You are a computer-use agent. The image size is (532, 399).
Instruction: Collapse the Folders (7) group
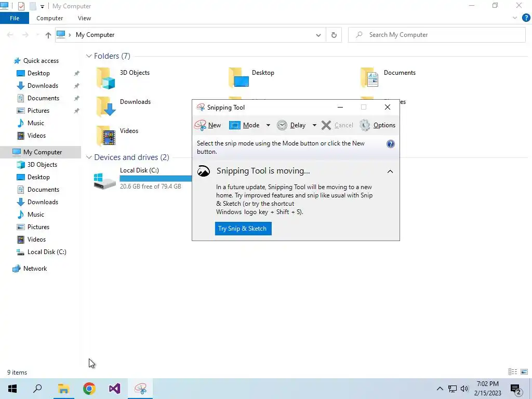click(x=89, y=56)
